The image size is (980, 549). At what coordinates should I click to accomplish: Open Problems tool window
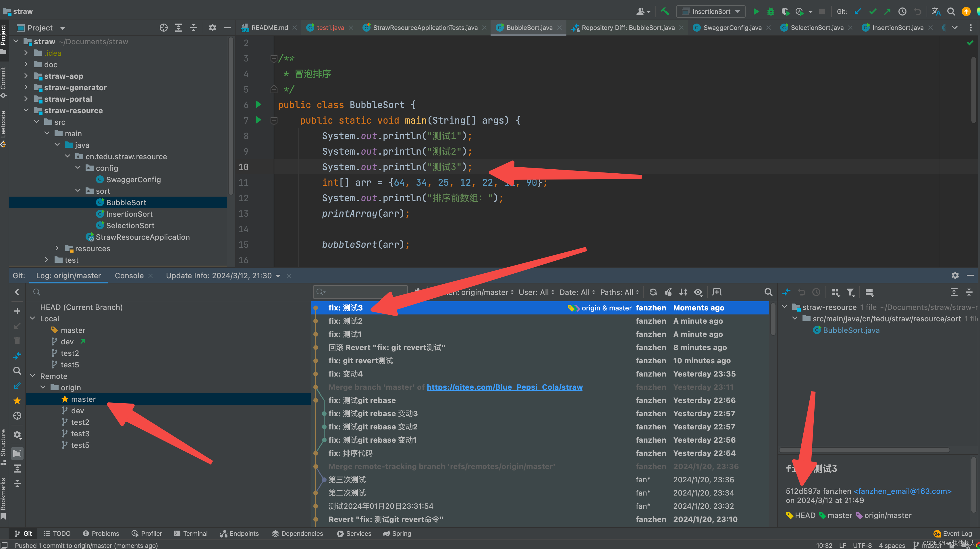coord(101,533)
